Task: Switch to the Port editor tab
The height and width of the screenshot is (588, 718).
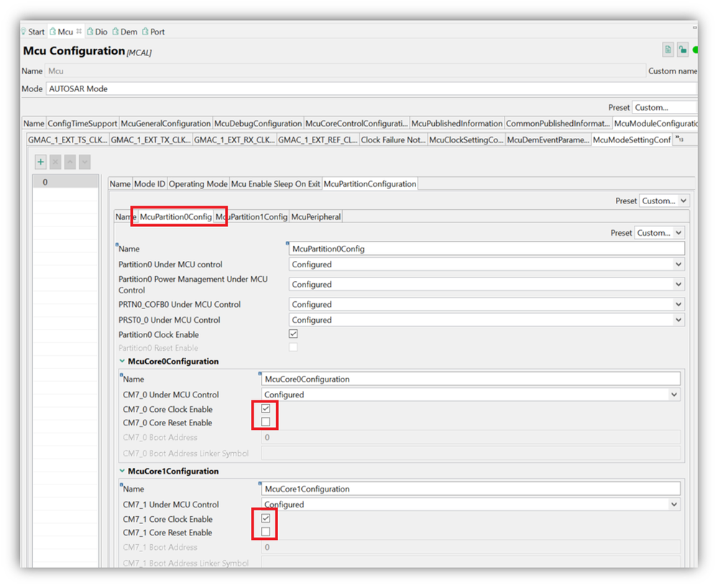Action: (x=153, y=32)
